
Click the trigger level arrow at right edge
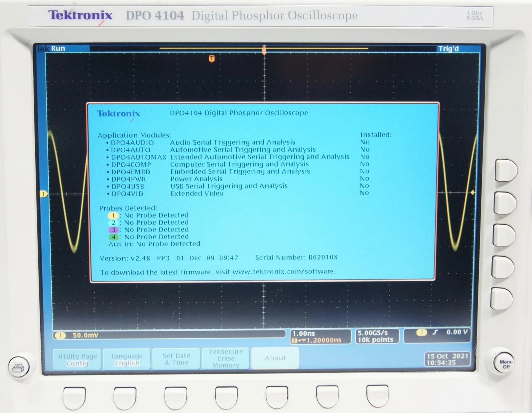(472, 193)
